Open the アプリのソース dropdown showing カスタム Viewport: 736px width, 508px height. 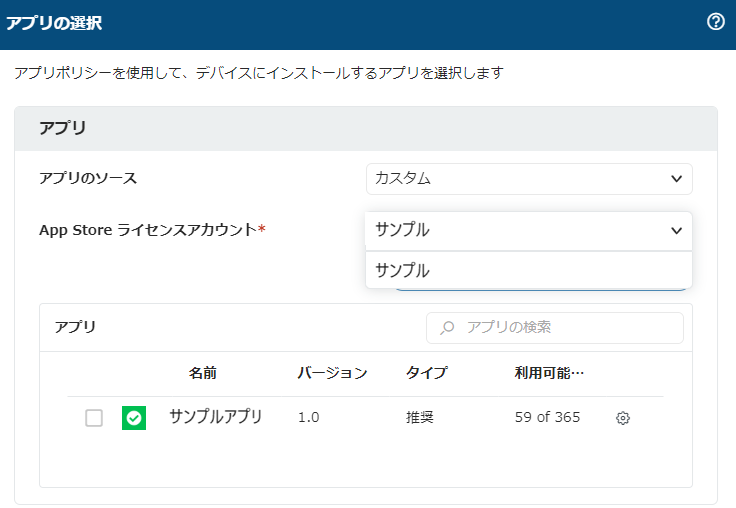529,179
